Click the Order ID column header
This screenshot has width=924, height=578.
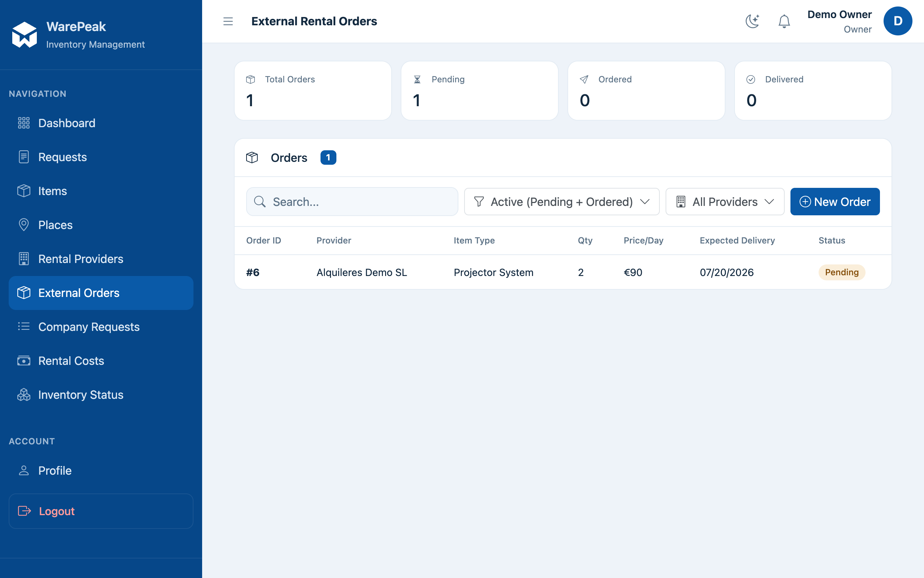click(263, 241)
